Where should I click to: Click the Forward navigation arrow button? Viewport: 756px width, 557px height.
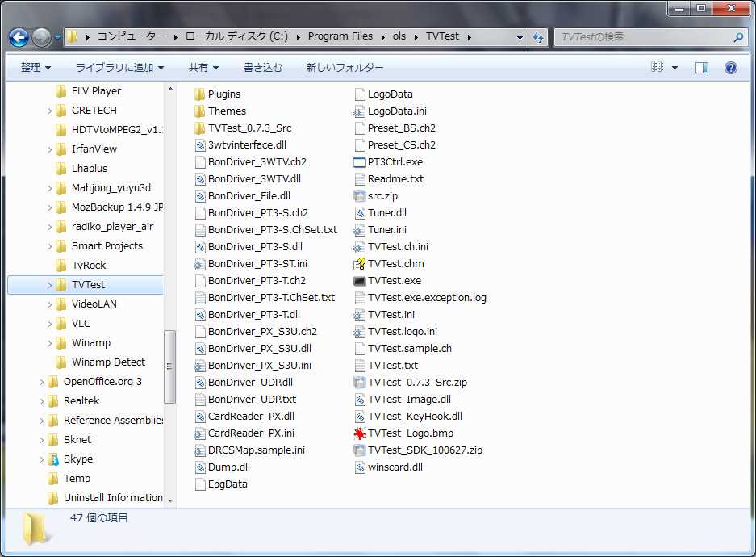tap(41, 37)
